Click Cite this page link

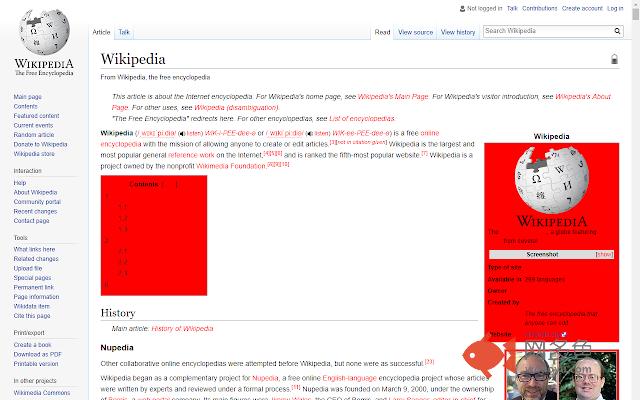pyautogui.click(x=32, y=316)
